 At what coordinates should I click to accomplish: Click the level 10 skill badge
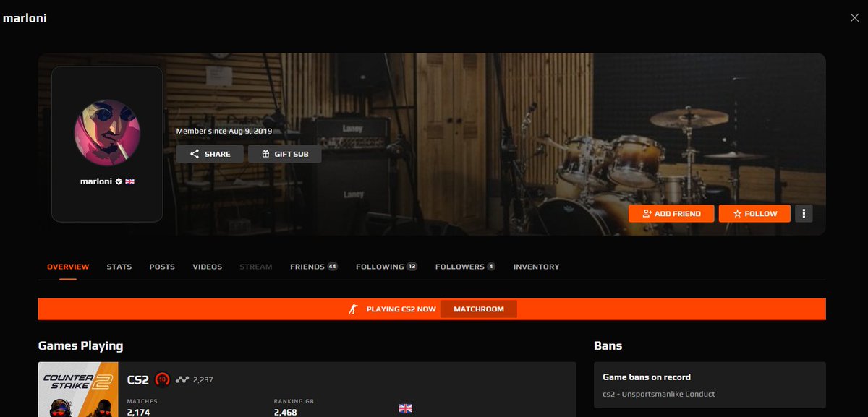[x=162, y=379]
